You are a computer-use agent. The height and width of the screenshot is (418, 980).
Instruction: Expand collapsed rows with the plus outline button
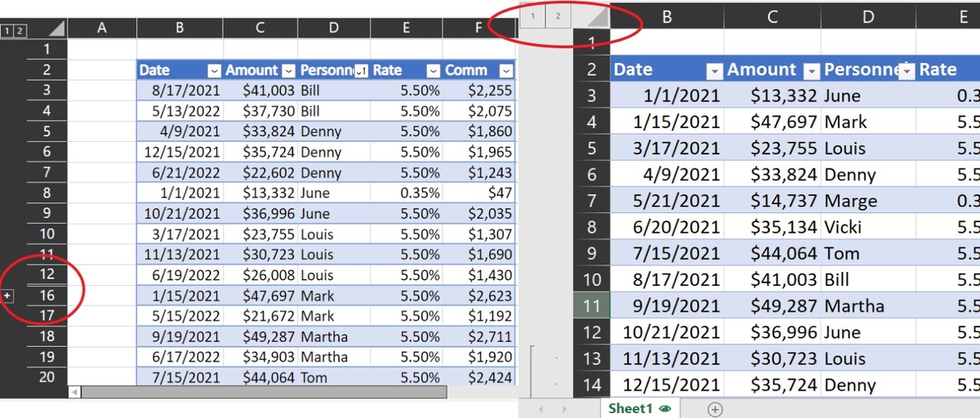[x=7, y=295]
